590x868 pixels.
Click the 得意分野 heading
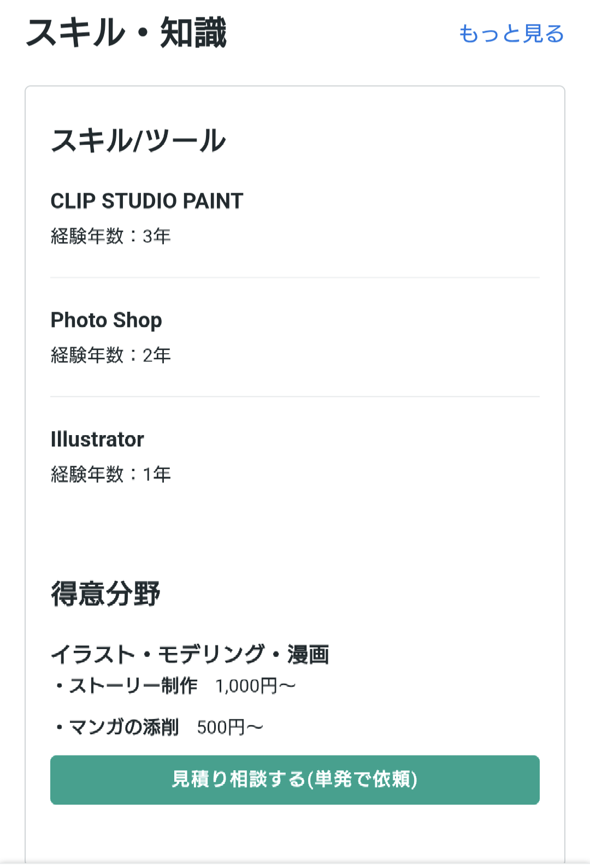pyautogui.click(x=105, y=594)
